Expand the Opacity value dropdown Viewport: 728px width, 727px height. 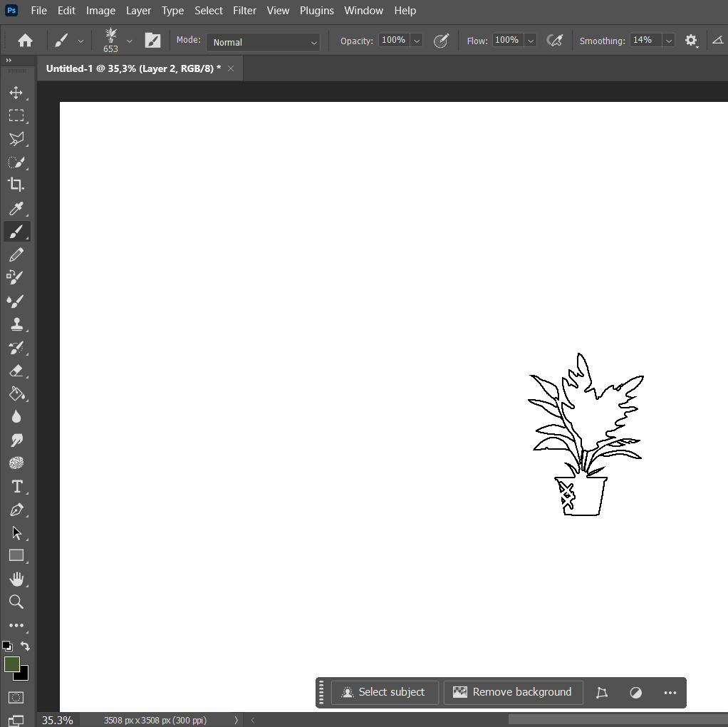point(417,41)
